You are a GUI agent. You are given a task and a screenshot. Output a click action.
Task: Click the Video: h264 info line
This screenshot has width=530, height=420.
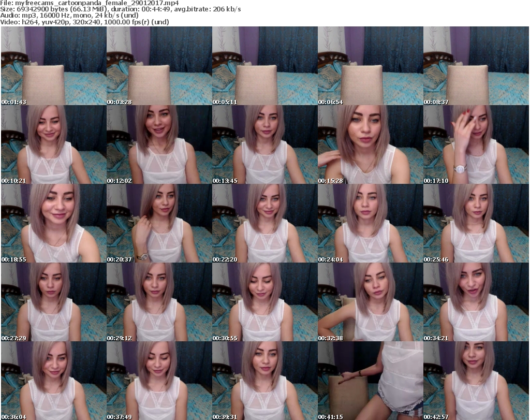pyautogui.click(x=84, y=22)
